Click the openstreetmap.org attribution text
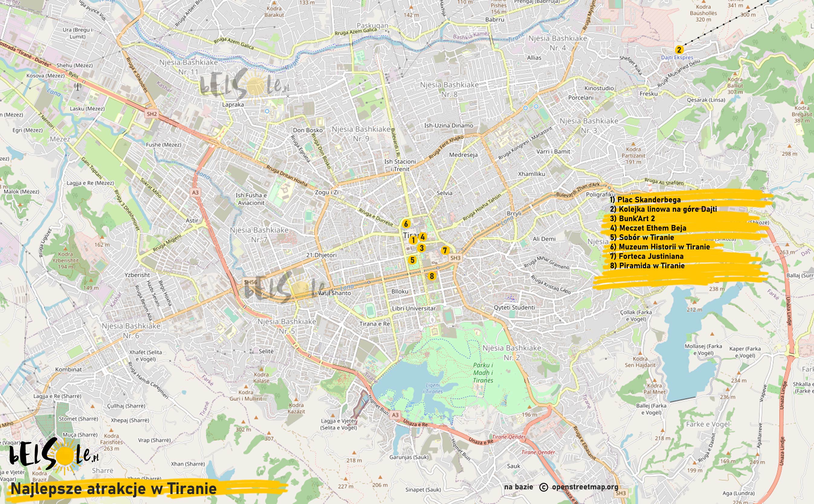The height and width of the screenshot is (504, 814). point(585,487)
